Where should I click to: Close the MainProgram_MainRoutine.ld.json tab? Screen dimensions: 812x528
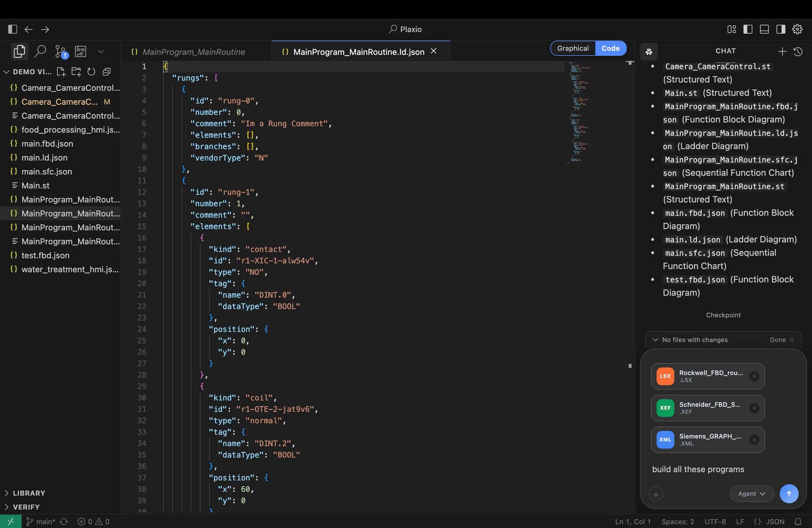coord(434,51)
